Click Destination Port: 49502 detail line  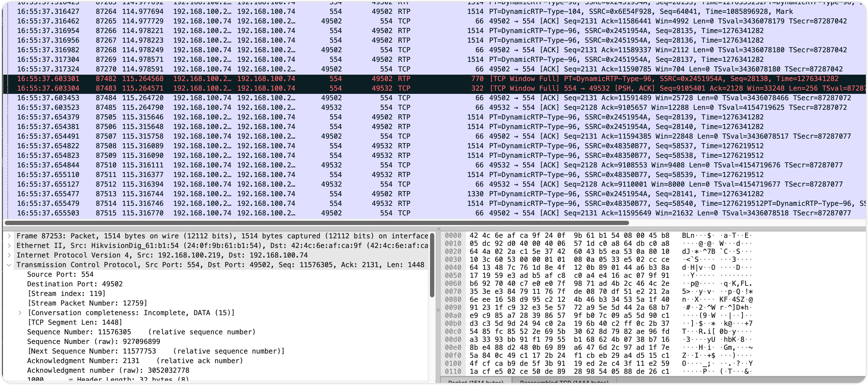pyautogui.click(x=75, y=284)
